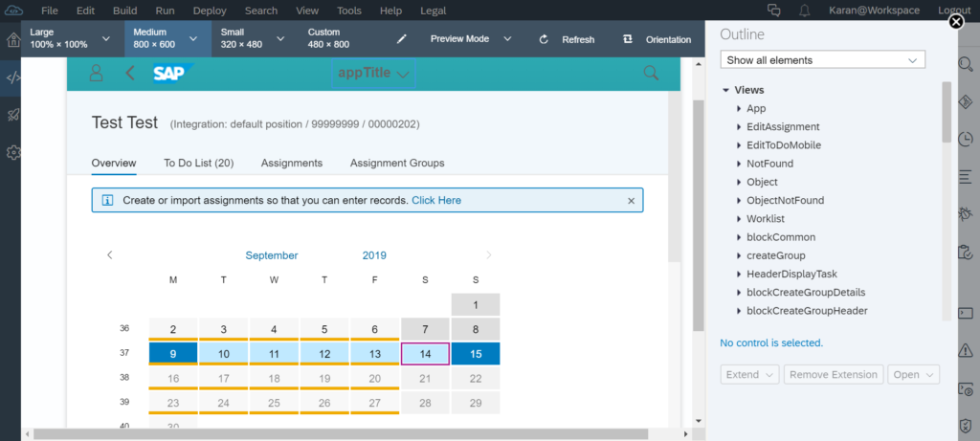980x441 pixels.
Task: Collapse the Views tree node
Action: click(x=725, y=91)
